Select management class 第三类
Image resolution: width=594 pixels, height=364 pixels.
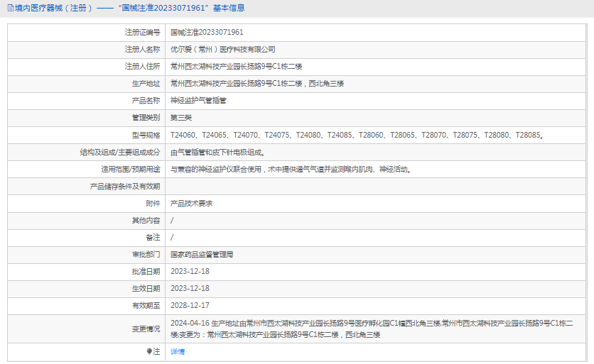click(181, 117)
